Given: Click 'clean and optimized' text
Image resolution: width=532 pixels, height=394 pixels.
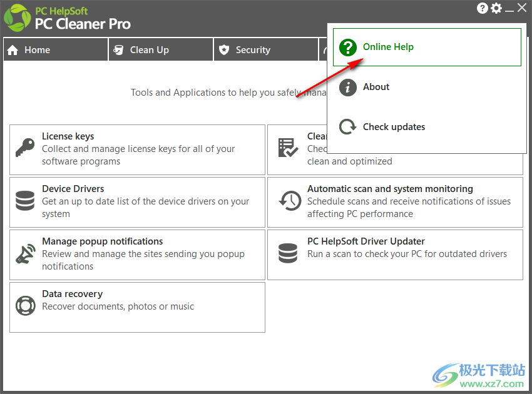Looking at the screenshot, I should (x=350, y=161).
